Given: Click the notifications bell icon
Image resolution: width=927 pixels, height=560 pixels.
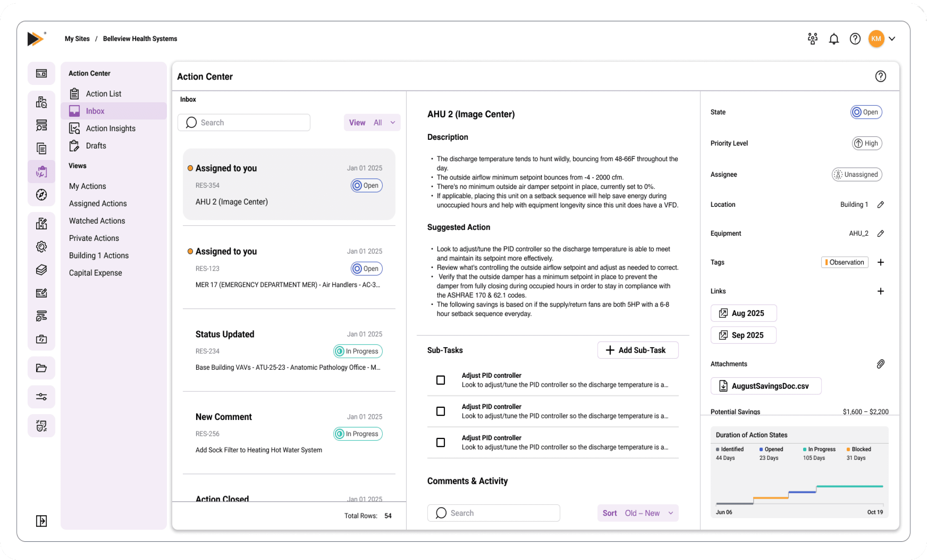Looking at the screenshot, I should click(834, 39).
